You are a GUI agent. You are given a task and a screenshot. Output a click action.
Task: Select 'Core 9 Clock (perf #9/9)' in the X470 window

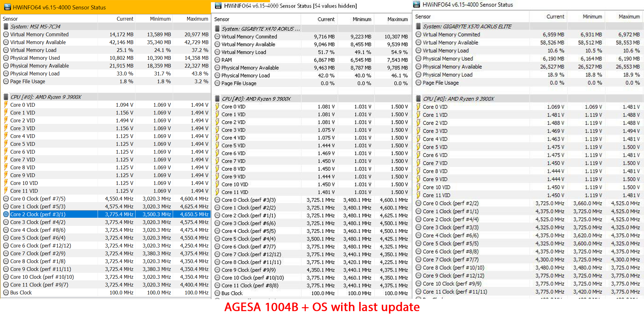point(311,270)
